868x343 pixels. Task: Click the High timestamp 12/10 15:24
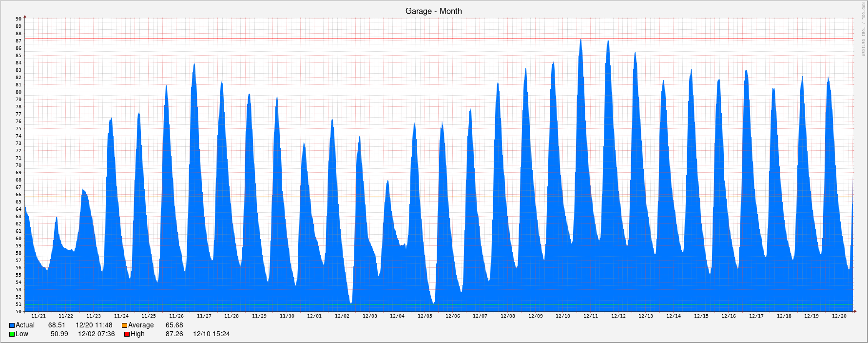pyautogui.click(x=211, y=334)
